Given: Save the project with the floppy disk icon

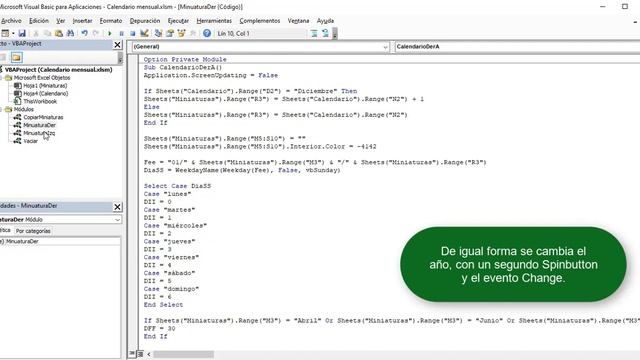Looking at the screenshot, I should tap(22, 33).
